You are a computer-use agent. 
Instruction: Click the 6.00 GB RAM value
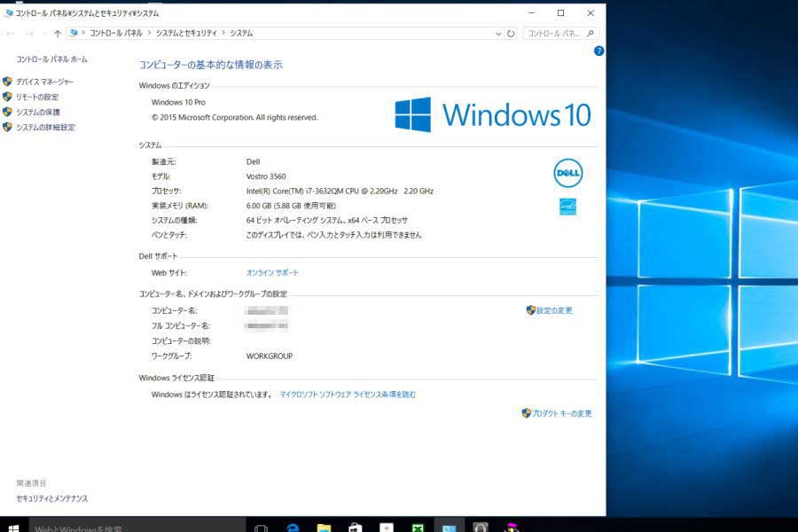291,206
